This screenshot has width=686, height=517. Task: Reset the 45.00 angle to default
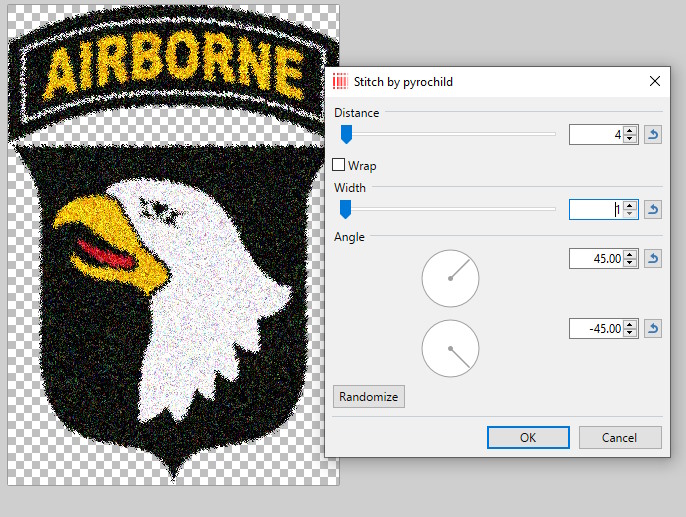tap(653, 258)
